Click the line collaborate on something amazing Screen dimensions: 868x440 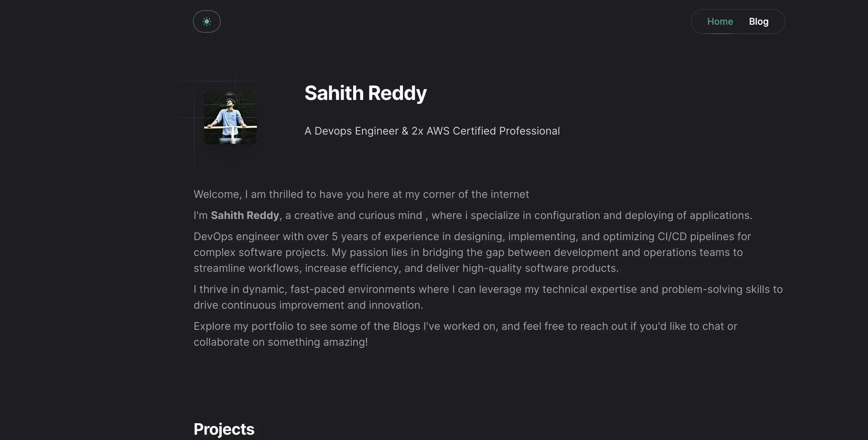pos(281,342)
